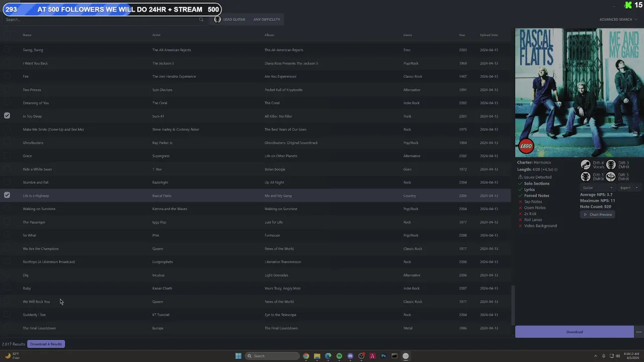Click the Harmonix charter name
The image size is (644, 362).
(x=542, y=162)
